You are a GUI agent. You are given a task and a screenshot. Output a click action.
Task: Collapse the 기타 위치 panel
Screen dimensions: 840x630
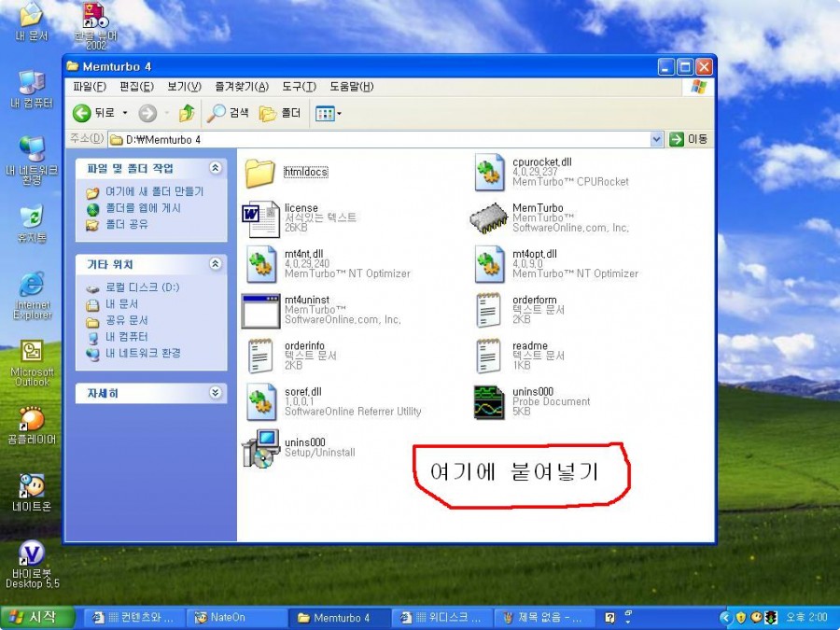[x=216, y=263]
